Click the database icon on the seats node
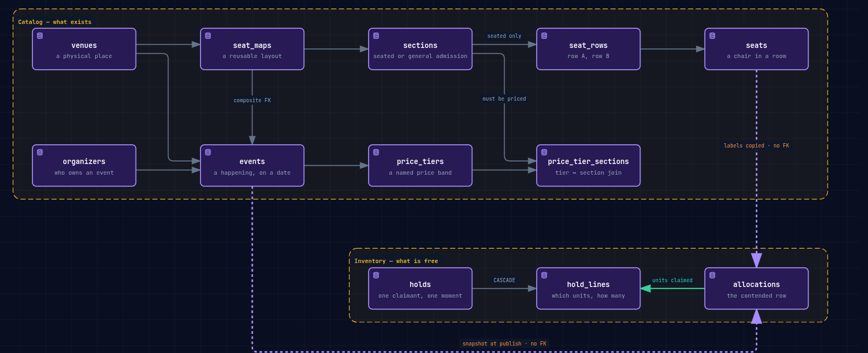The height and width of the screenshot is (353, 868). pyautogui.click(x=712, y=36)
